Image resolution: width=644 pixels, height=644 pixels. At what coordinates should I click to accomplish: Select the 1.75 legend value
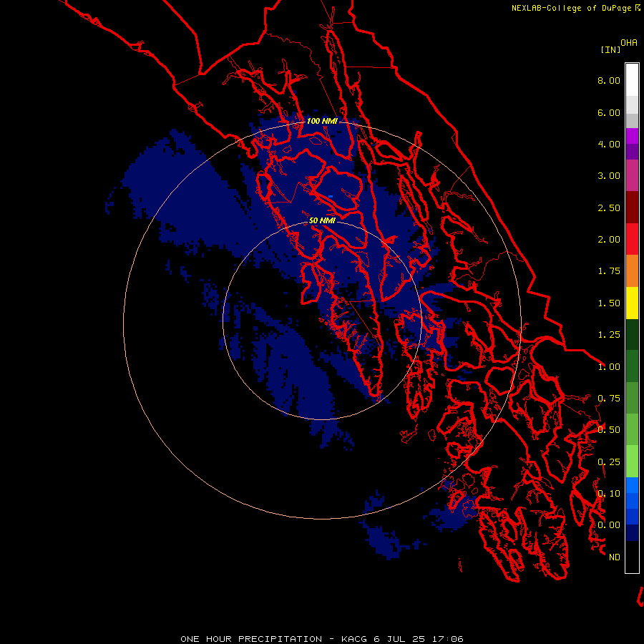pyautogui.click(x=609, y=271)
